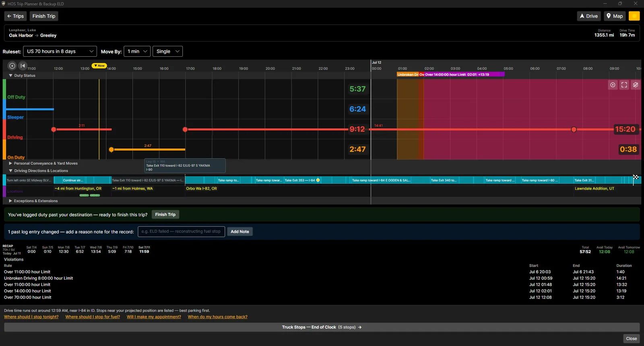Toggle fullscreen chart icon
The image size is (644, 346).
click(624, 85)
